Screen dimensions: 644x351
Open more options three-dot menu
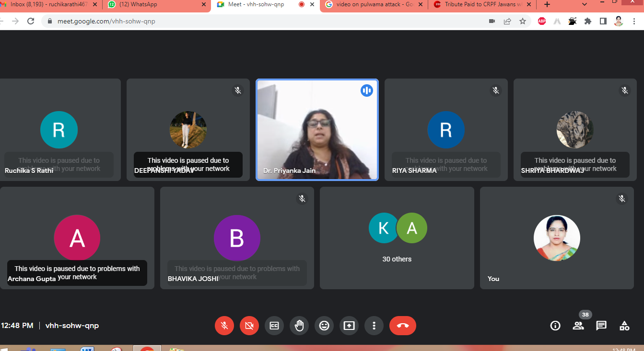click(374, 326)
